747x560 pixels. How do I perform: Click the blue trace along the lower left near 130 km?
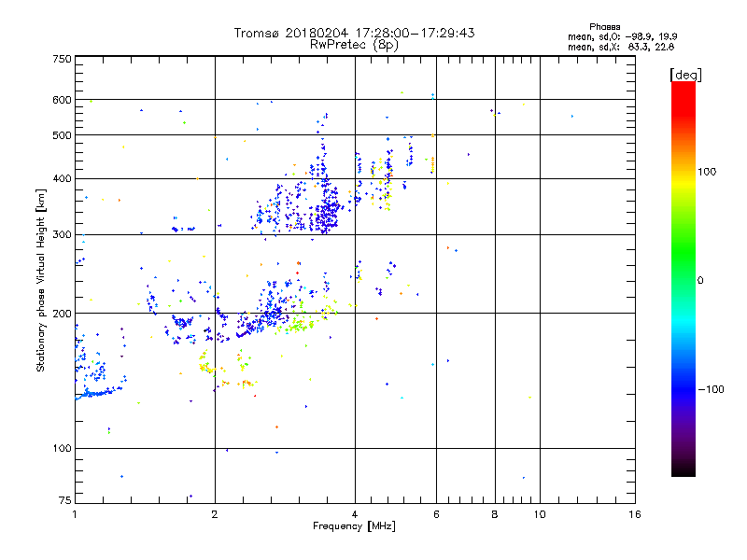pyautogui.click(x=98, y=393)
